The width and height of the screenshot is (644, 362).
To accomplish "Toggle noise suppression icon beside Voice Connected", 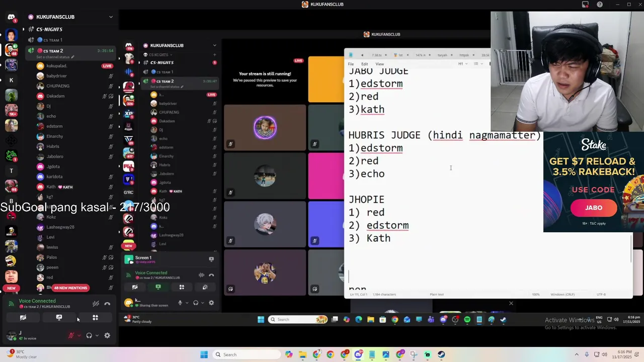I will click(96, 304).
